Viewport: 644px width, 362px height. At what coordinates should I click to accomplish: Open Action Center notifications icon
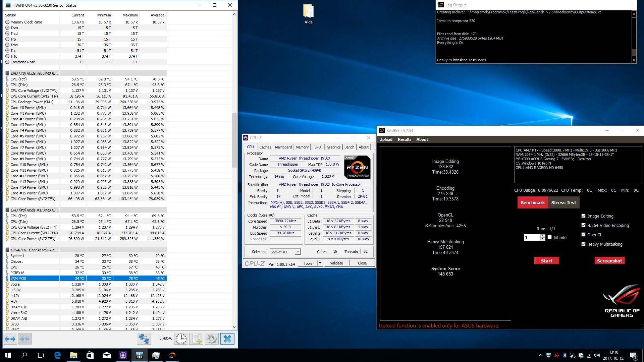click(634, 355)
